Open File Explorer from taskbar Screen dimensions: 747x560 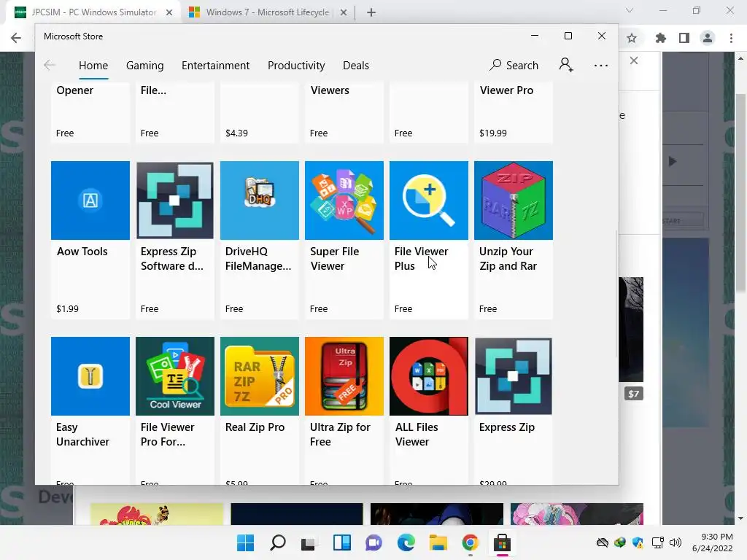(x=438, y=542)
